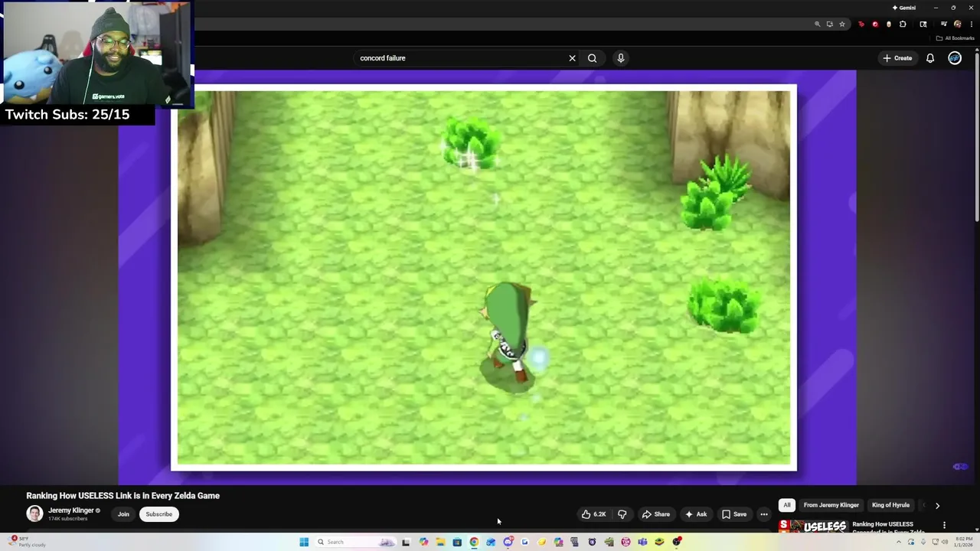Image resolution: width=980 pixels, height=551 pixels.
Task: Open the YouTube account avatar menu
Action: click(x=955, y=58)
